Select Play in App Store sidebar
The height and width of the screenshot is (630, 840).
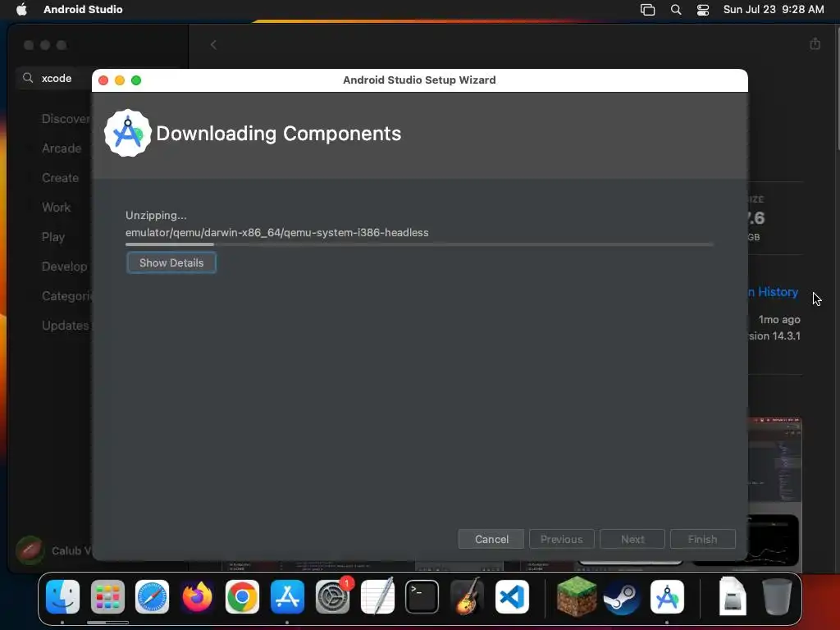pyautogui.click(x=53, y=237)
